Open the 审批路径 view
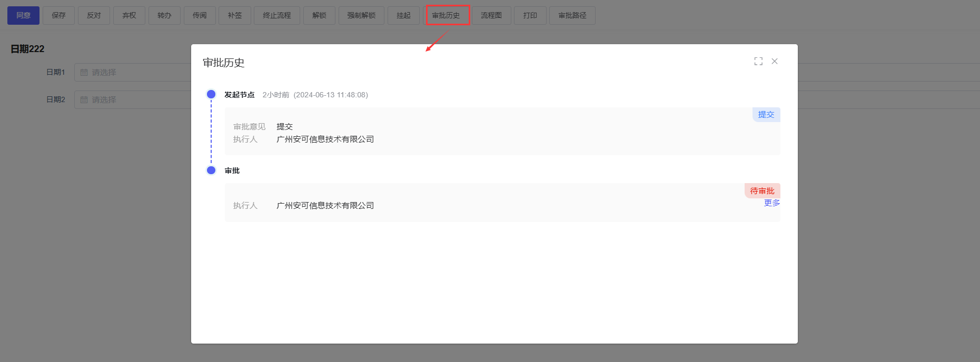980x362 pixels. tap(572, 16)
